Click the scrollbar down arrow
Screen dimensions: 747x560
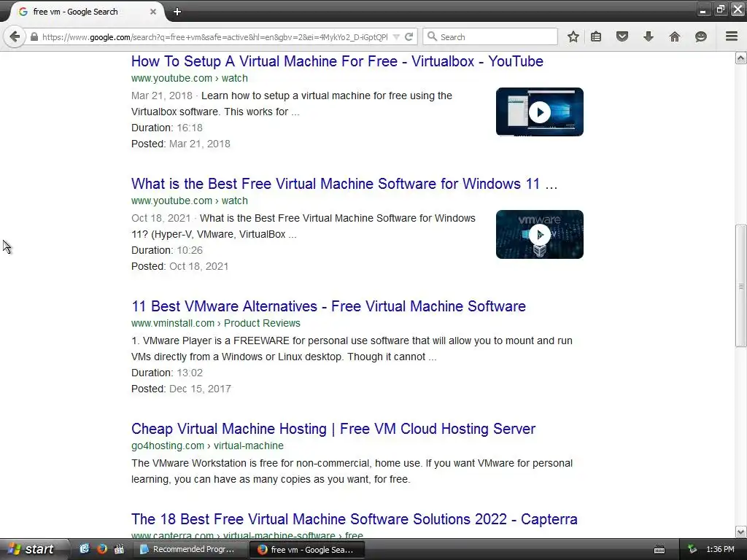tap(741, 532)
